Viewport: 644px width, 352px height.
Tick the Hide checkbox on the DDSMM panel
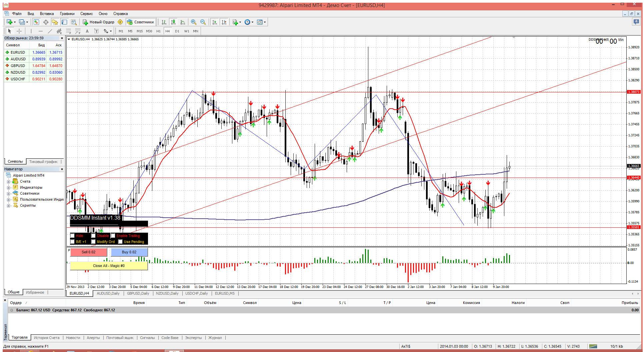click(72, 236)
